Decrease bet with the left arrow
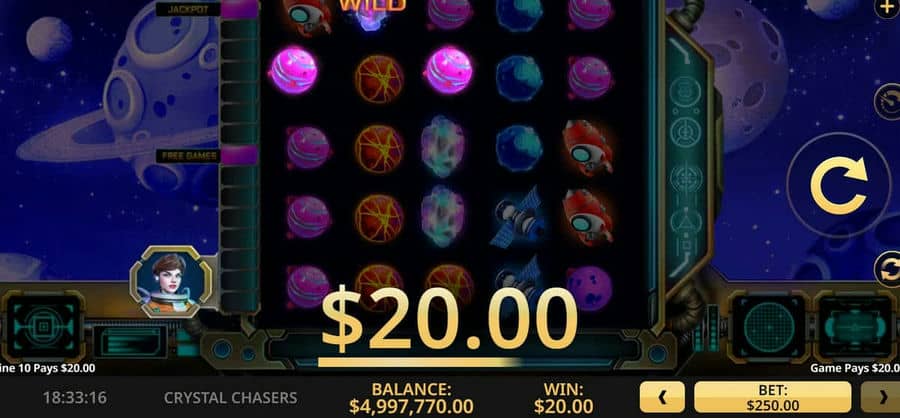 pos(662,397)
